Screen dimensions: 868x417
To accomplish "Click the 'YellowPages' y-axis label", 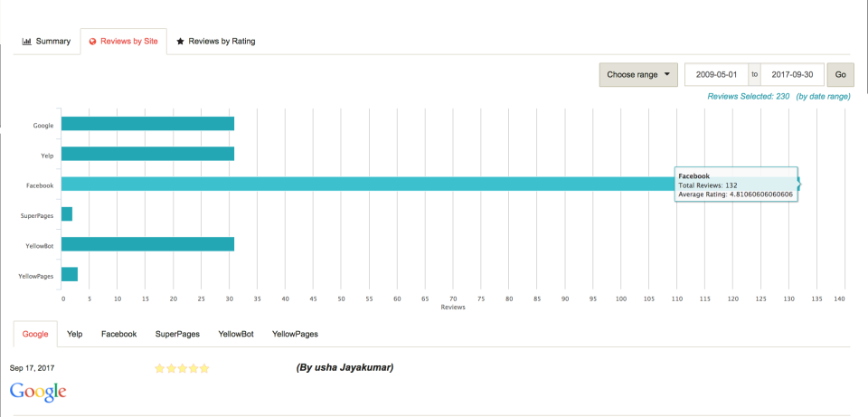I will [x=36, y=275].
